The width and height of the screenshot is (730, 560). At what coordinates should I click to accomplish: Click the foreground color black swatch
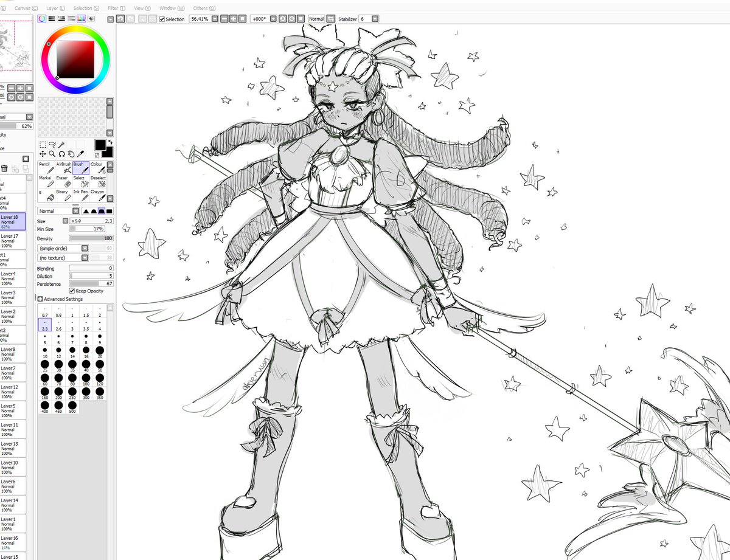[x=100, y=145]
